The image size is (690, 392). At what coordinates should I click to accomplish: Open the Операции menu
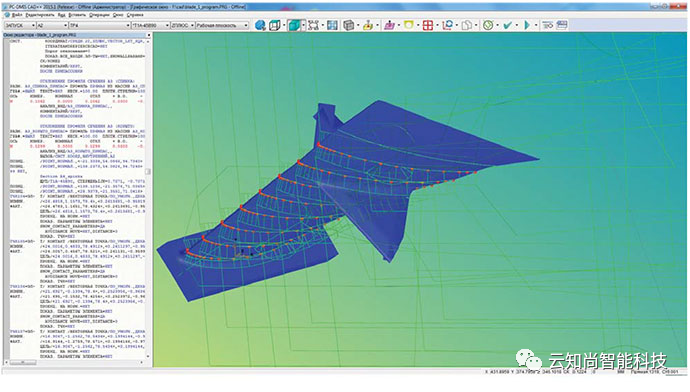pyautogui.click(x=99, y=15)
